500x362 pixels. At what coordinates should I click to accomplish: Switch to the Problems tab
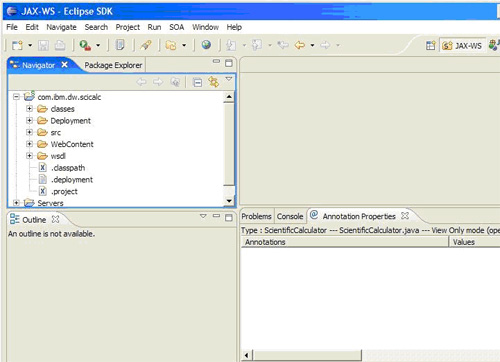click(256, 216)
